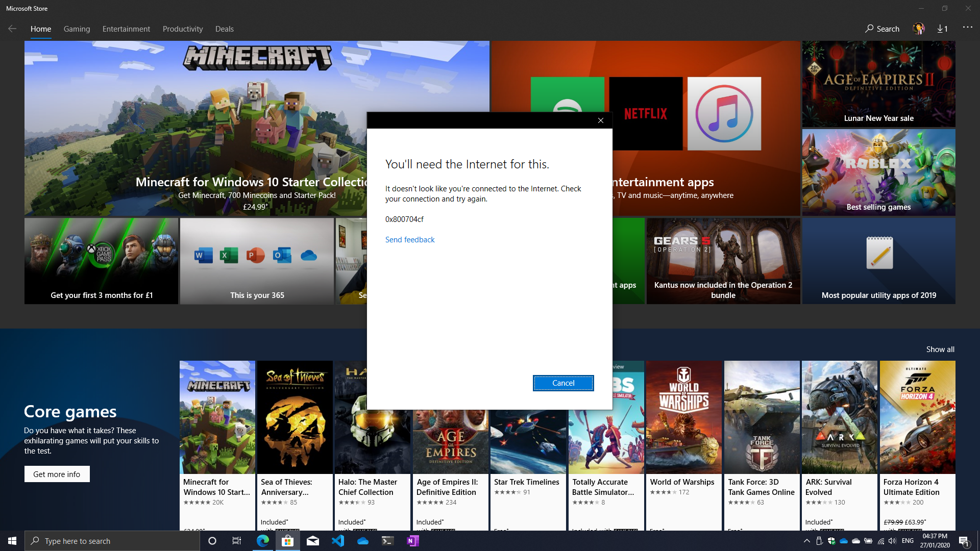
Task: Open Forza Horizon 4 Ultimate Edition card
Action: [918, 445]
